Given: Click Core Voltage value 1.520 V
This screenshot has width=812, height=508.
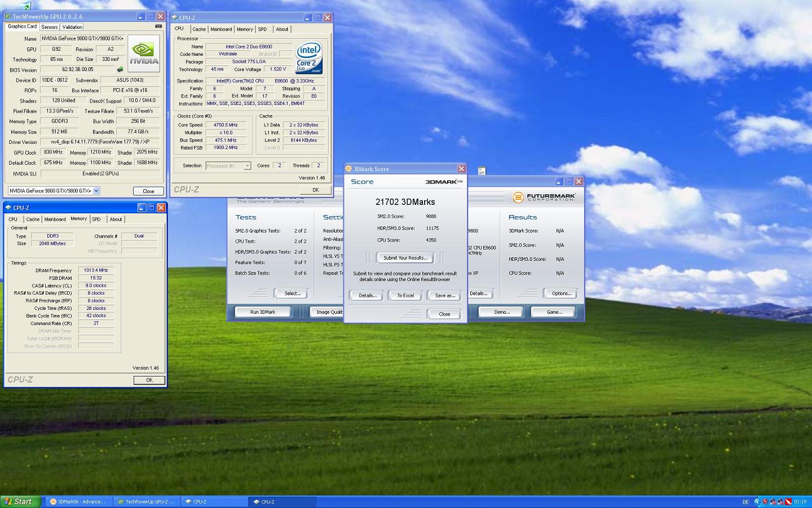Looking at the screenshot, I should pos(278,69).
